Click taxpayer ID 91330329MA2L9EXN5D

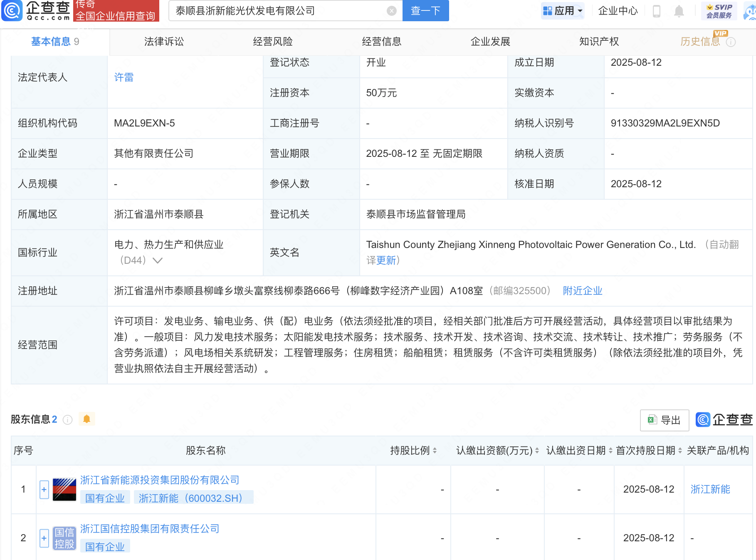coord(665,123)
